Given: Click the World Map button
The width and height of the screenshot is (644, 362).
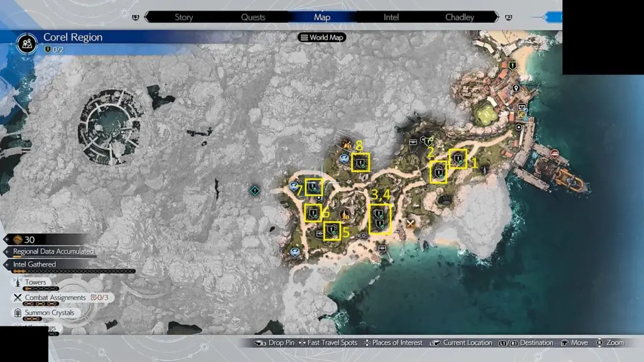Looking at the screenshot, I should (323, 37).
